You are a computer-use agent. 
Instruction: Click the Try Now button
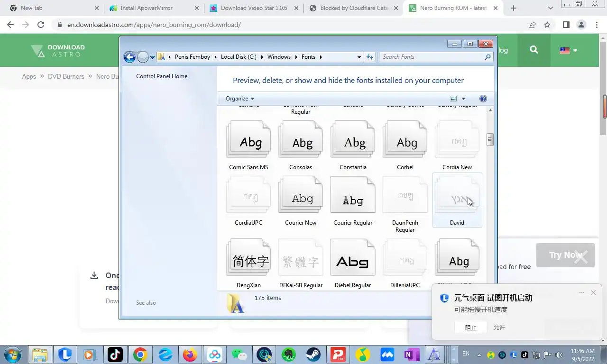click(565, 255)
